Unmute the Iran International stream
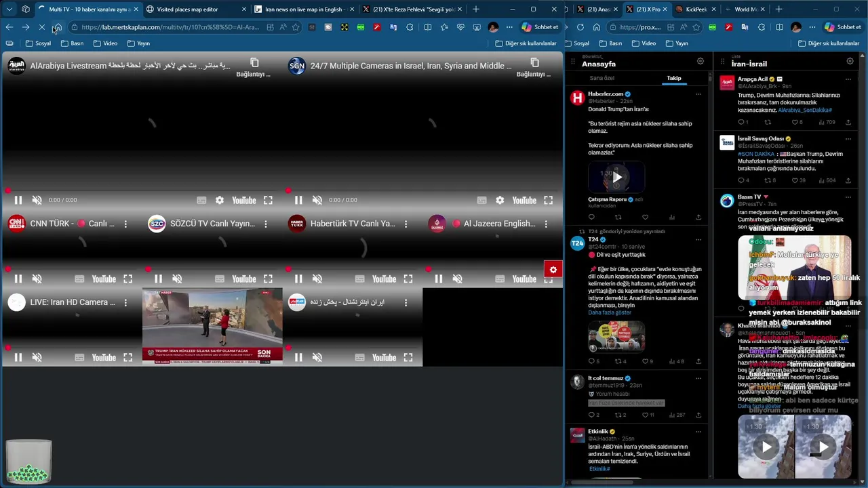Screen dimensions: 868x488 [x=317, y=357]
